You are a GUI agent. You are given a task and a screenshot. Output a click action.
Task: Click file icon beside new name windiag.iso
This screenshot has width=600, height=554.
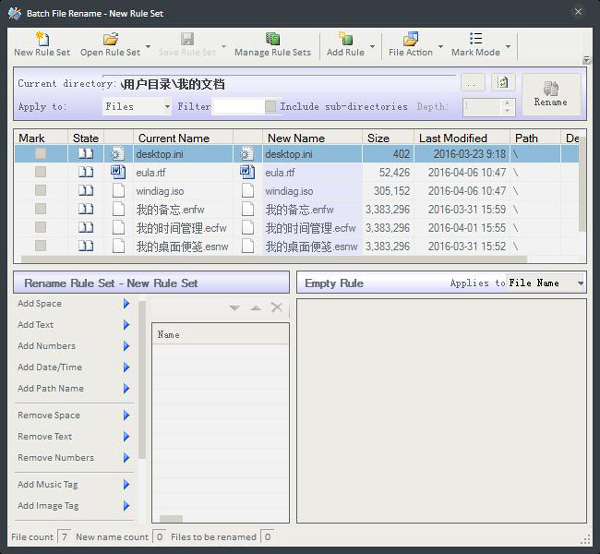tap(248, 191)
